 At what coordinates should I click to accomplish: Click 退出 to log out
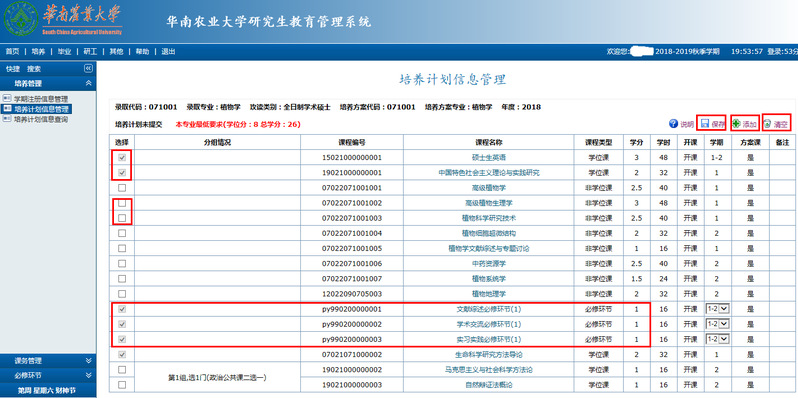click(x=168, y=51)
